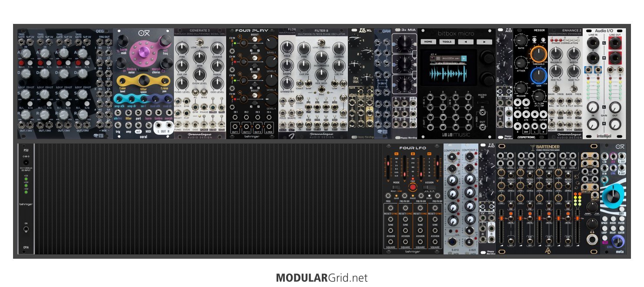The height and width of the screenshot is (287, 644).
Task: Click the orange THRESHOLD knob on Messor
Action: click(538, 54)
